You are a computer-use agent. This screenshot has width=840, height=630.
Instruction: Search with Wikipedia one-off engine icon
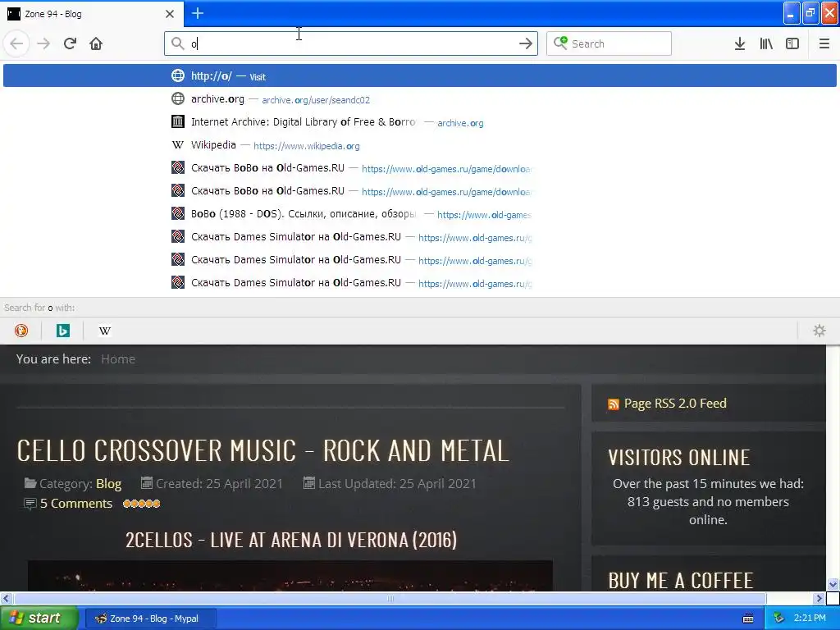(105, 331)
